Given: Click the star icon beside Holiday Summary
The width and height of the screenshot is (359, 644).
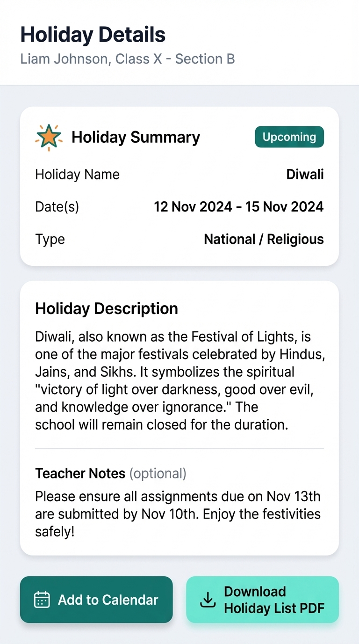Looking at the screenshot, I should click(49, 137).
